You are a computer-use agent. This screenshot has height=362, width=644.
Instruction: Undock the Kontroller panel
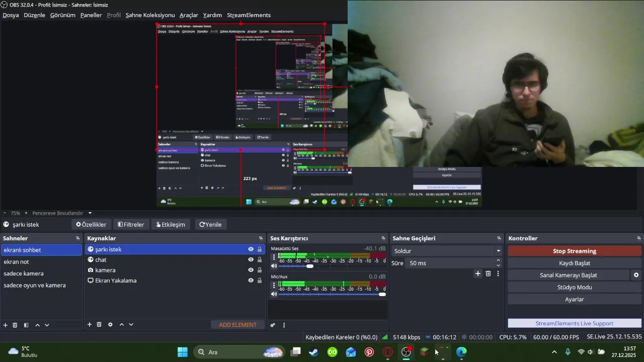click(x=639, y=238)
